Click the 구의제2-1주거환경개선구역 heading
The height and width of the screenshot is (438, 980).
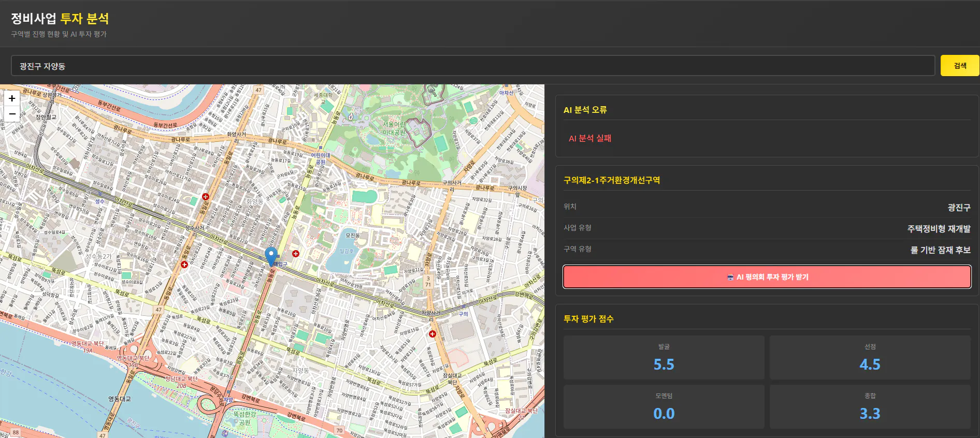(x=612, y=180)
